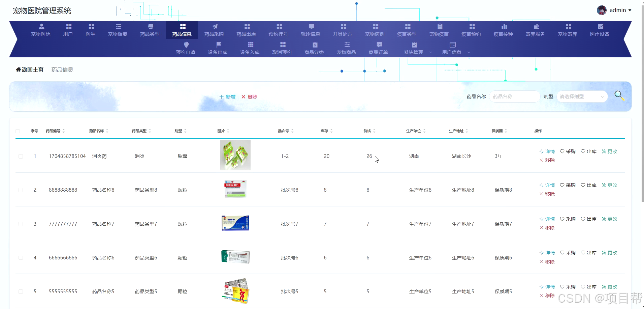Click the admin avatar picture

coord(602,10)
